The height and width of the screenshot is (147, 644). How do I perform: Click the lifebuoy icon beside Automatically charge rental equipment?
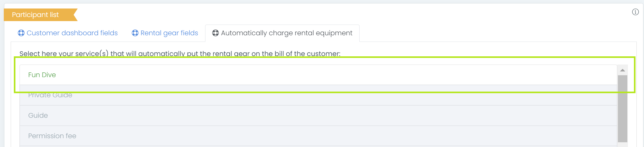216,33
